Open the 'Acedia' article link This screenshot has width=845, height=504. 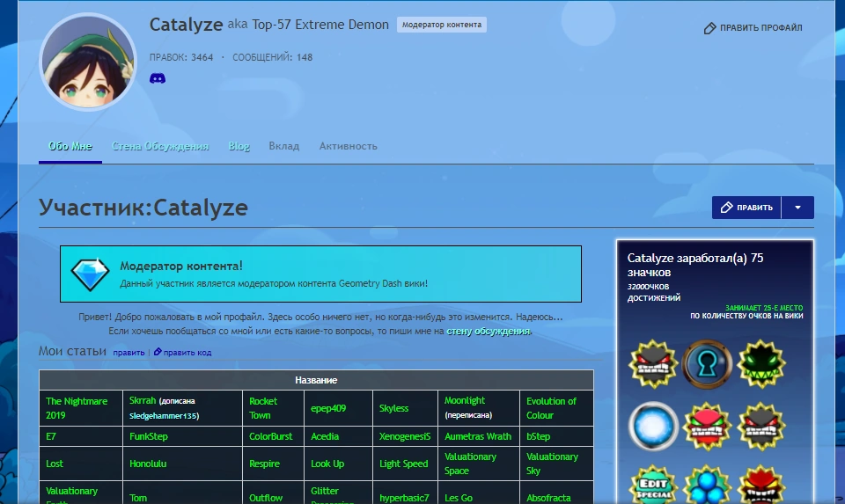(325, 436)
